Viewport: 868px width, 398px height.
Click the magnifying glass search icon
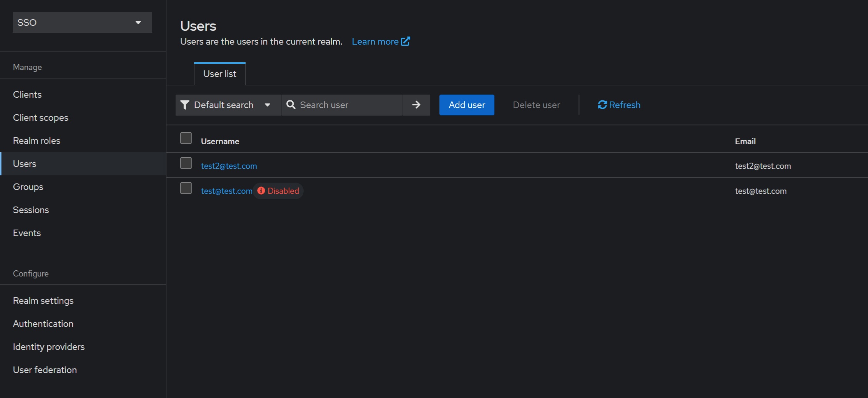pyautogui.click(x=291, y=105)
